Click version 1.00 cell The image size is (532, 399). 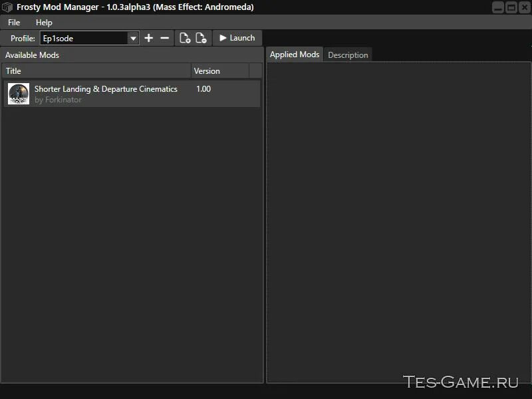point(203,89)
